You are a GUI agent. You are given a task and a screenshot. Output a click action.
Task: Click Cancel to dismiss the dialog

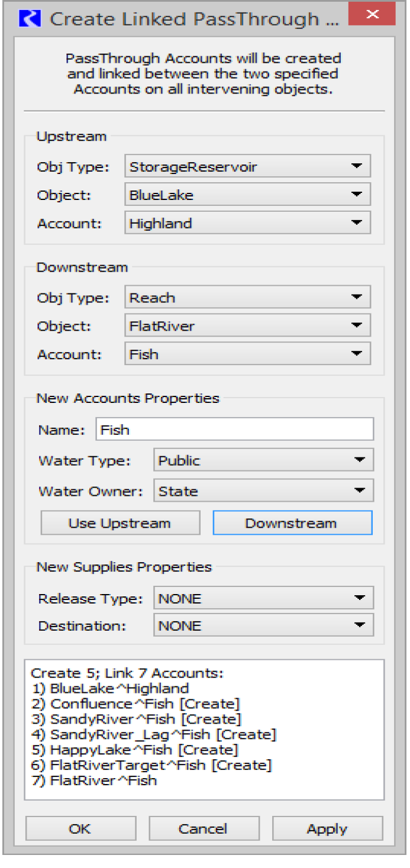(204, 828)
